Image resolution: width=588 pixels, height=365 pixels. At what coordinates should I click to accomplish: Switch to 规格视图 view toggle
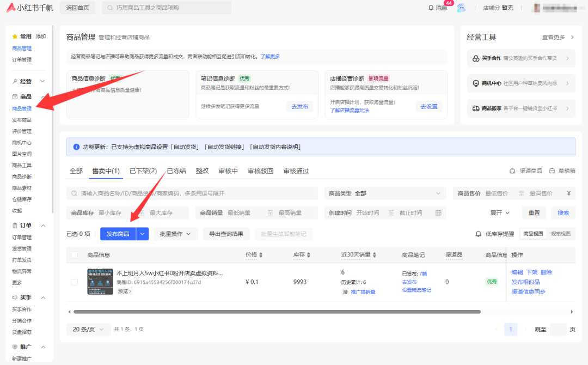[561, 234]
